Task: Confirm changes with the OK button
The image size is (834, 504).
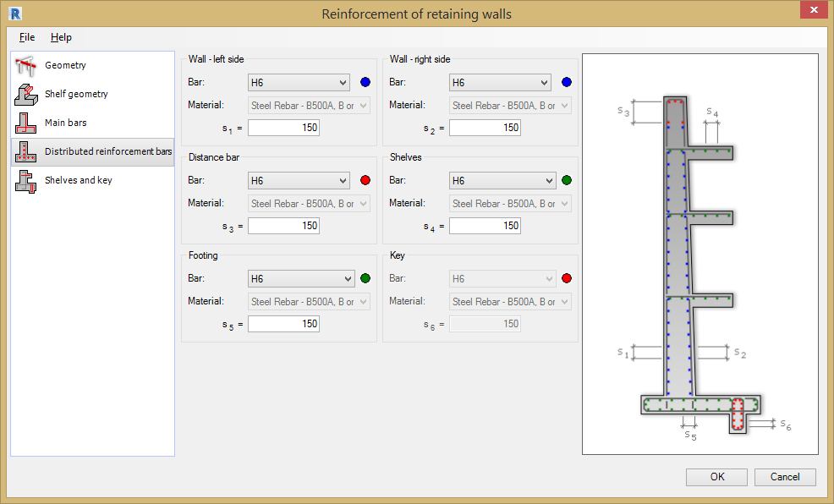Action: click(716, 476)
